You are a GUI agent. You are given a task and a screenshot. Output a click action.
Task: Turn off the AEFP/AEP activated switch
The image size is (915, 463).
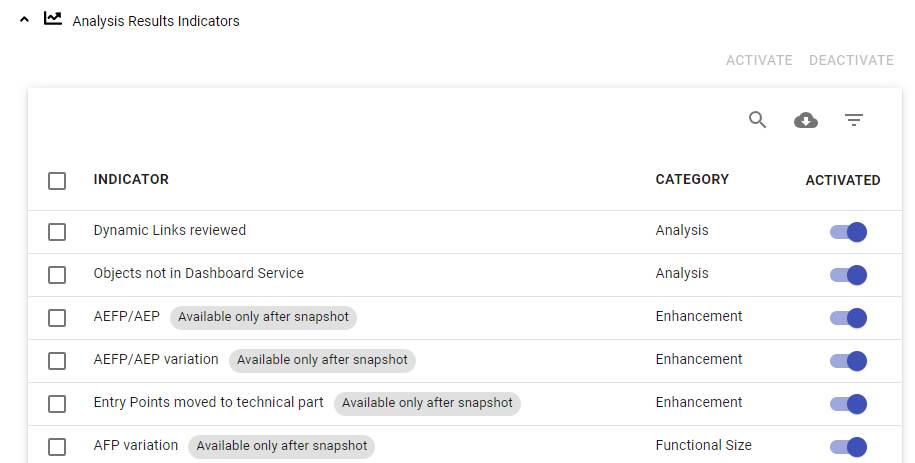[848, 318]
